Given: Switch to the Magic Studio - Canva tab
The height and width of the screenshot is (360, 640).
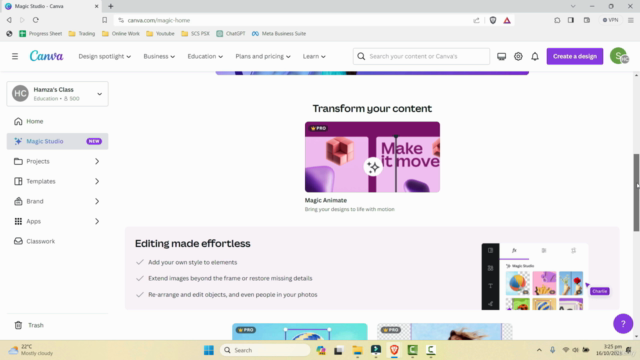Looking at the screenshot, I should (51, 7).
